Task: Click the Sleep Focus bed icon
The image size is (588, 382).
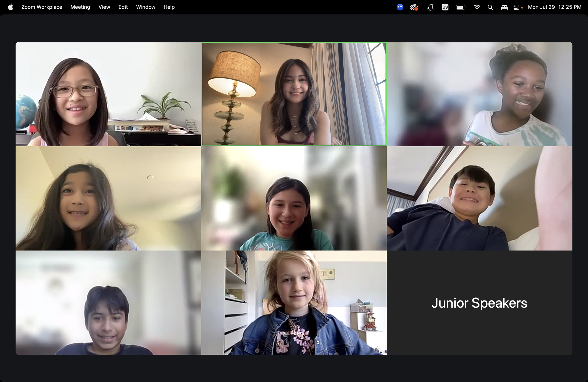Action: click(x=504, y=7)
